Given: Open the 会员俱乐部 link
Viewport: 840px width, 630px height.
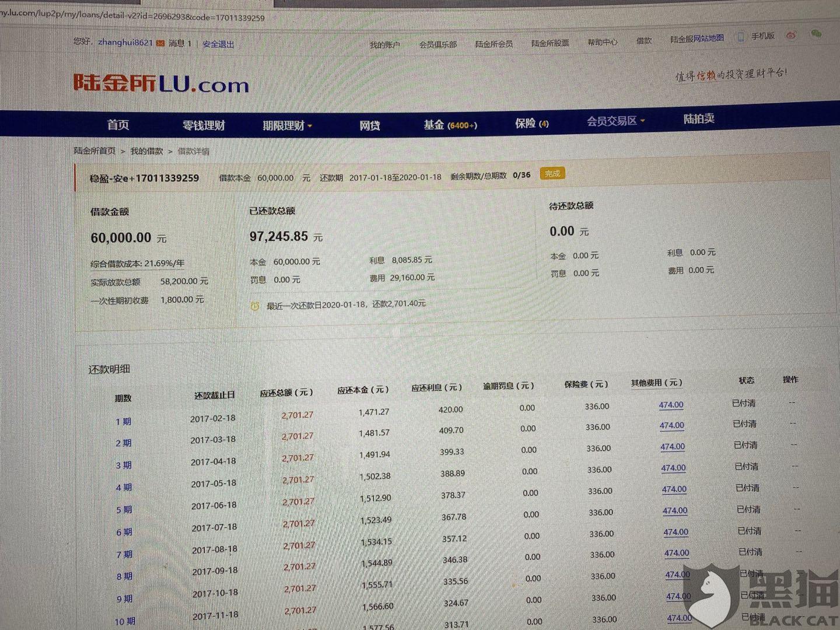Looking at the screenshot, I should click(x=437, y=44).
